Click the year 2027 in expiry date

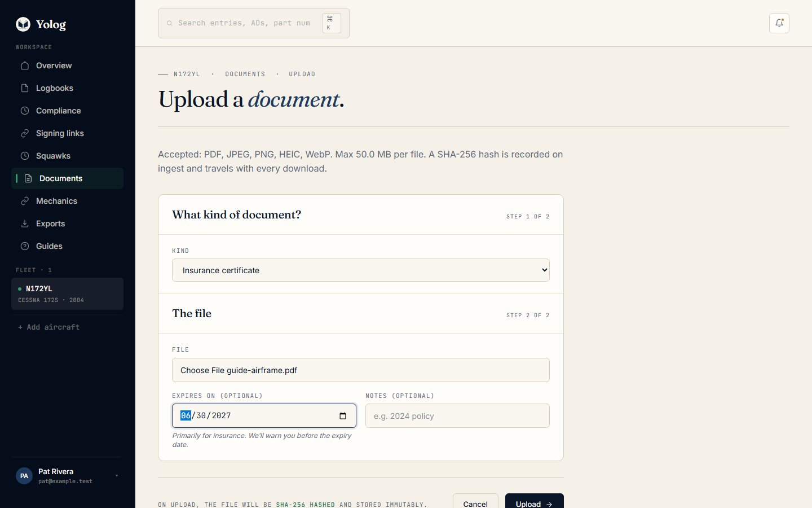221,415
